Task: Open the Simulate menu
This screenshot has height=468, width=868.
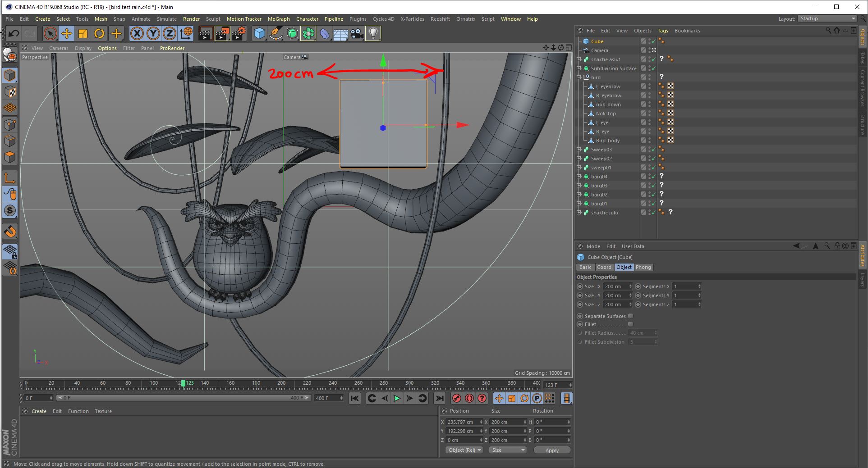Action: 167,19
